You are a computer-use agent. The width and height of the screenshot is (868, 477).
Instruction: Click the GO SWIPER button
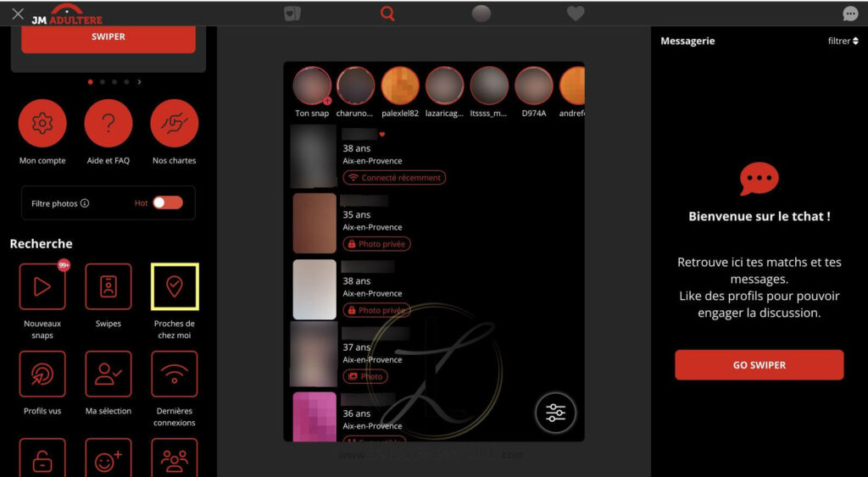(x=759, y=364)
